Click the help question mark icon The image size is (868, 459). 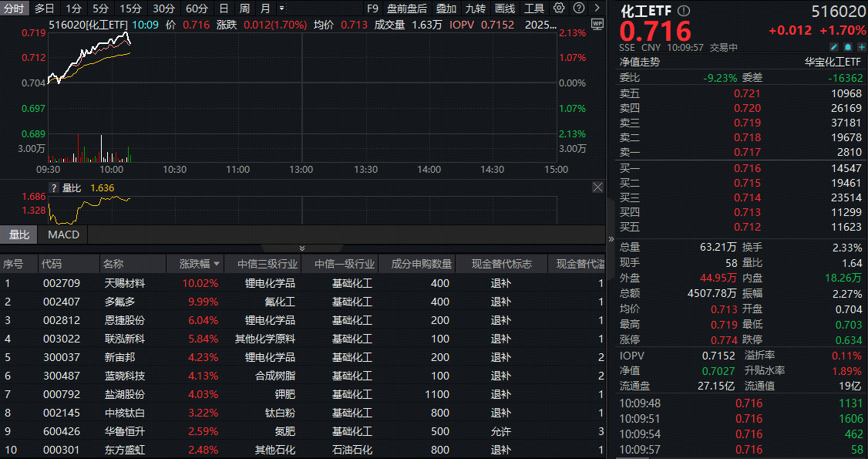coord(579,8)
